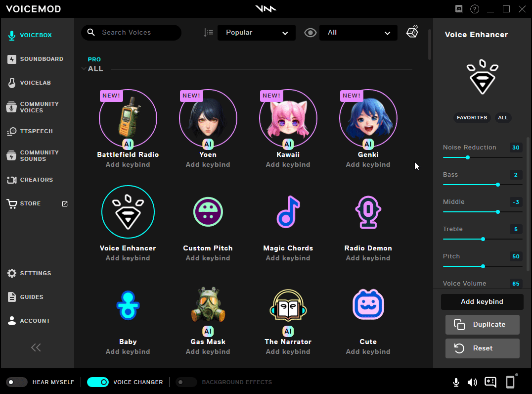This screenshot has height=394, width=532.
Task: Reset the Voice Enhancer settings
Action: pos(482,348)
